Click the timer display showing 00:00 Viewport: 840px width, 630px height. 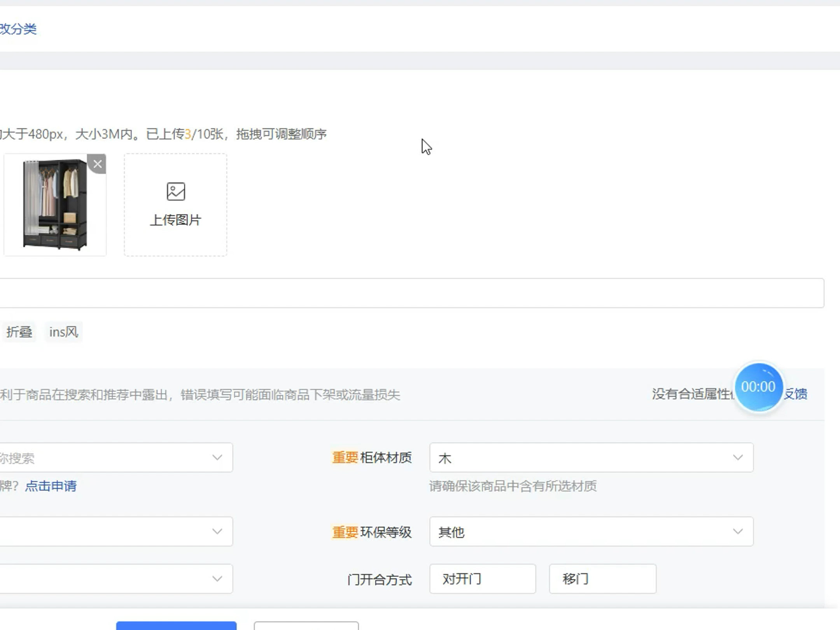click(758, 387)
